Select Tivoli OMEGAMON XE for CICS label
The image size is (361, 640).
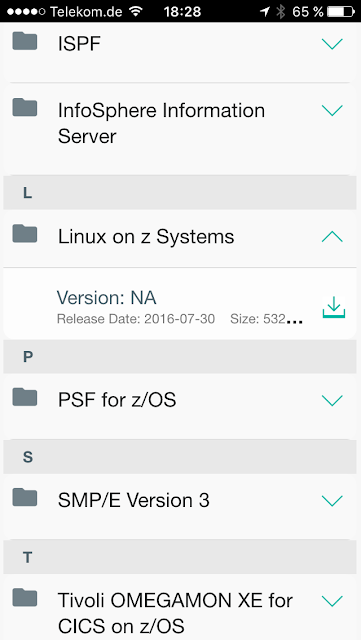pos(176,613)
